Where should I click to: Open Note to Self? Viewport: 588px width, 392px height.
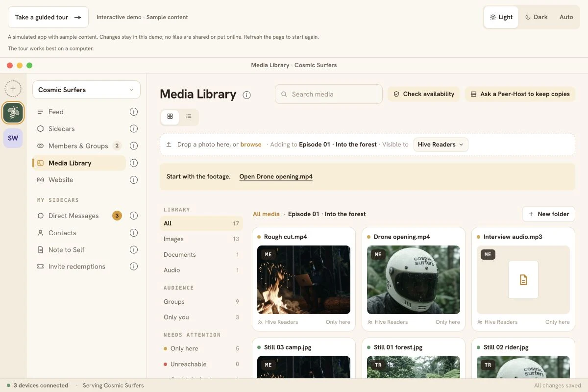(79, 250)
